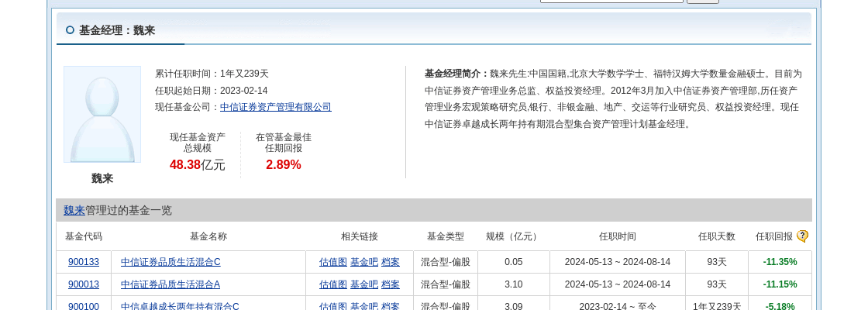
Task: Click the 基金类型 column header
Action: (x=445, y=236)
